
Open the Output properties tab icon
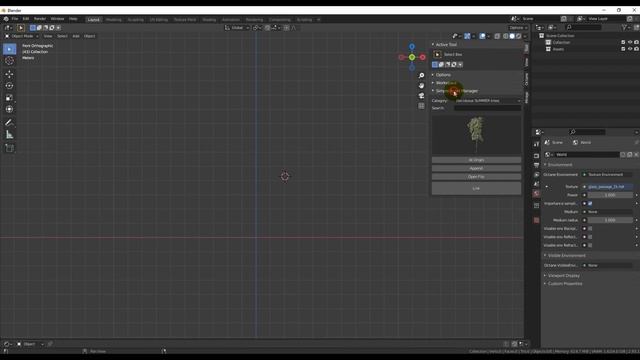pos(536,165)
